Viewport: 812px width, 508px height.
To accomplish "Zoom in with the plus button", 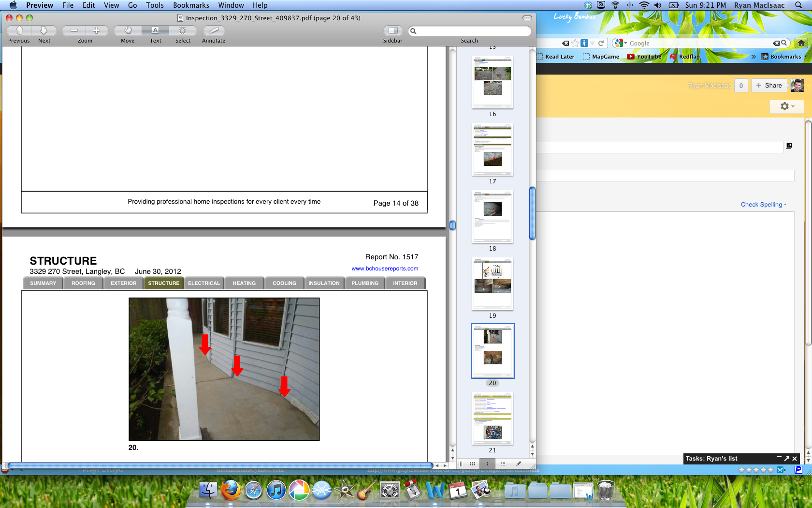I will 97,30.
